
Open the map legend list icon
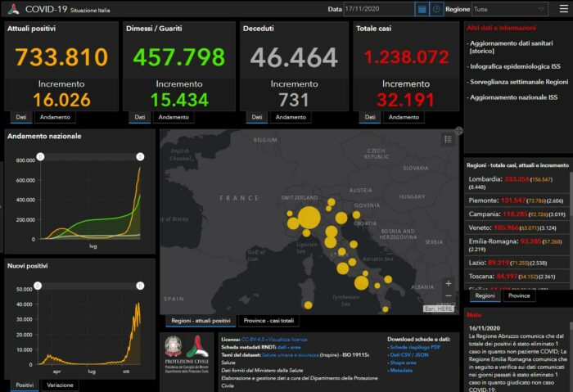[448, 140]
